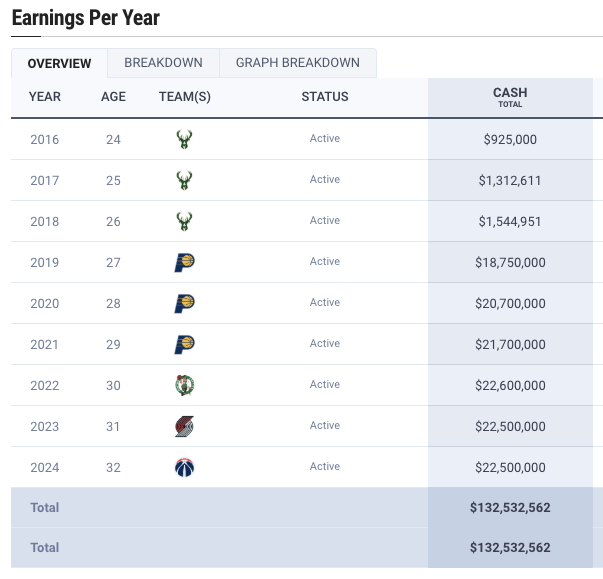Click the Pacers logo in the 2020 row
Image resolution: width=603 pixels, height=579 pixels.
184,304
